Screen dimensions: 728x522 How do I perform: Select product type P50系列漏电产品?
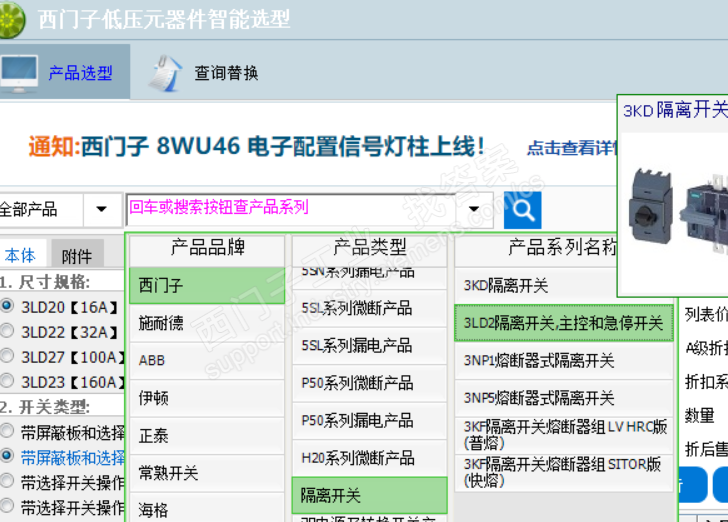[370, 421]
